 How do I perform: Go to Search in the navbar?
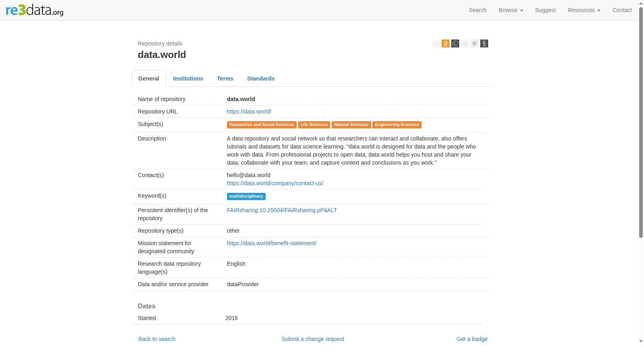click(x=478, y=10)
